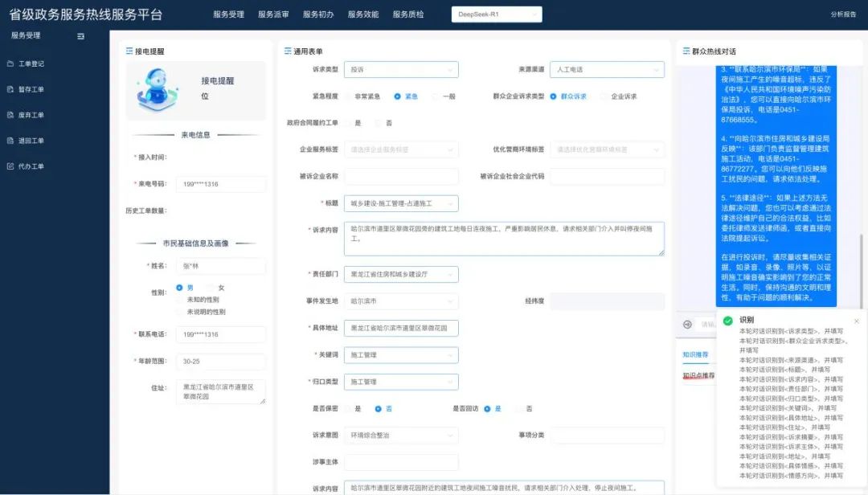This screenshot has height=495, width=868.
Task: Expand the 责任部门 dropdown
Action: pos(400,274)
